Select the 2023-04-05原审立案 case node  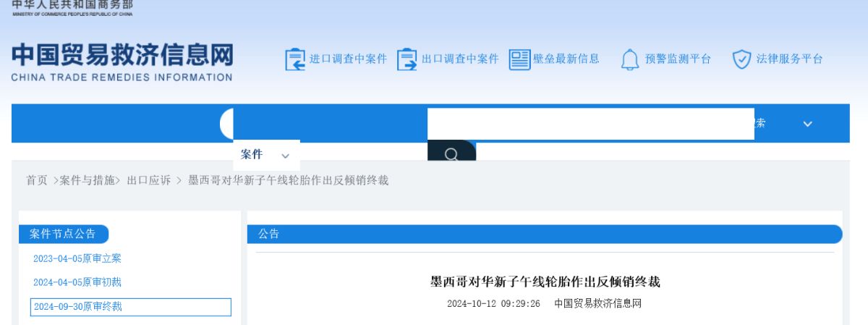pos(77,258)
